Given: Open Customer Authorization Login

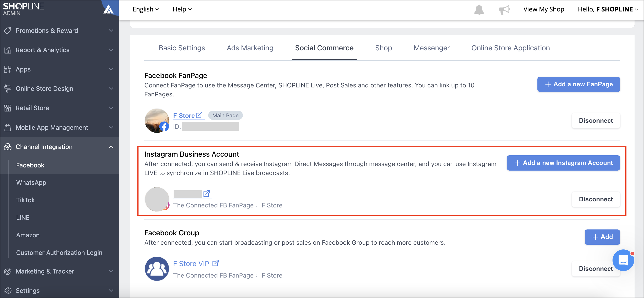Looking at the screenshot, I should 60,253.
